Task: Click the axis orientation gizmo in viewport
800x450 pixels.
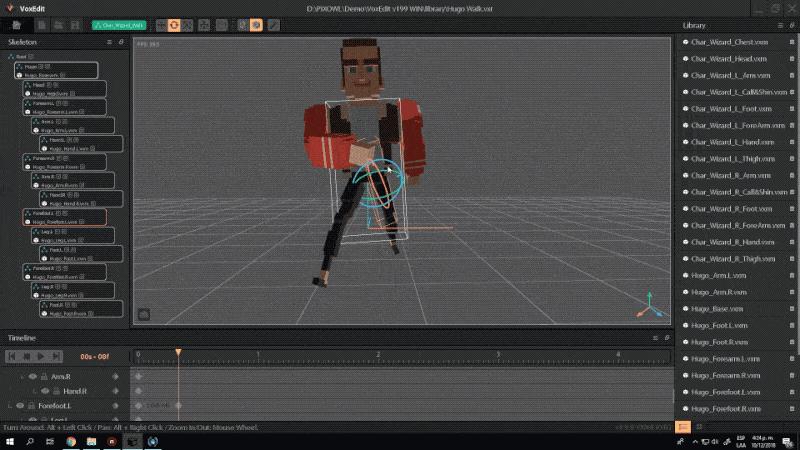Action: tap(649, 305)
